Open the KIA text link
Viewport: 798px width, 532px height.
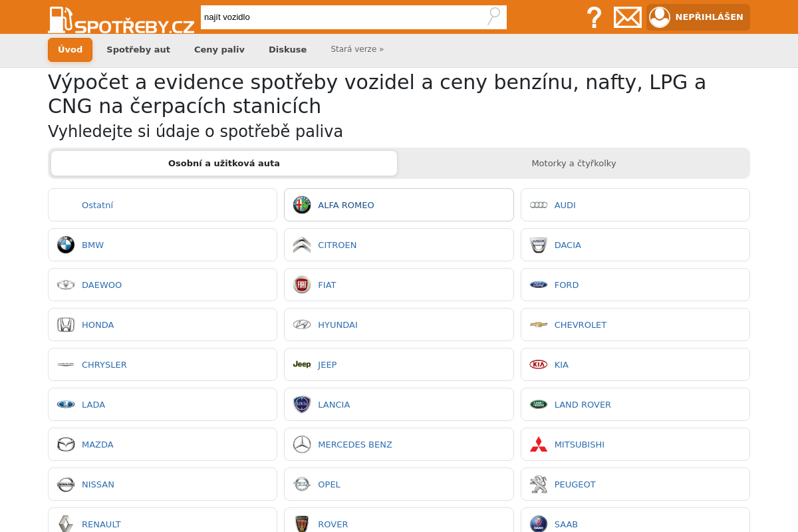tap(561, 364)
